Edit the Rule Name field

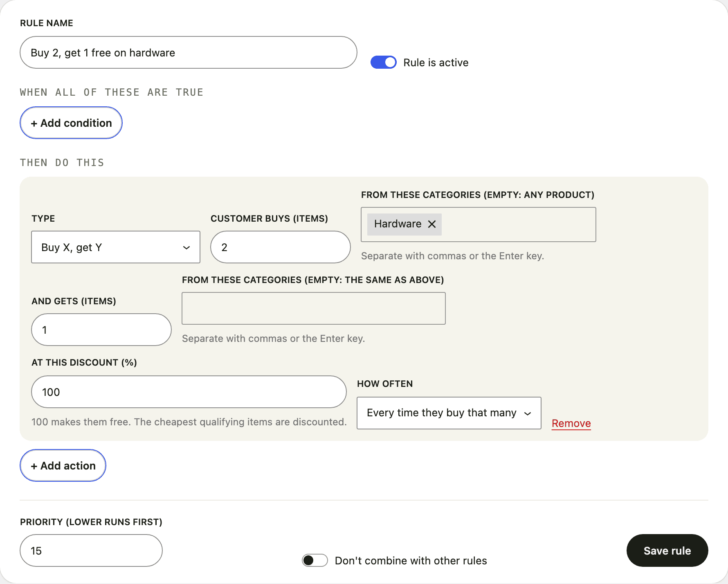point(189,52)
